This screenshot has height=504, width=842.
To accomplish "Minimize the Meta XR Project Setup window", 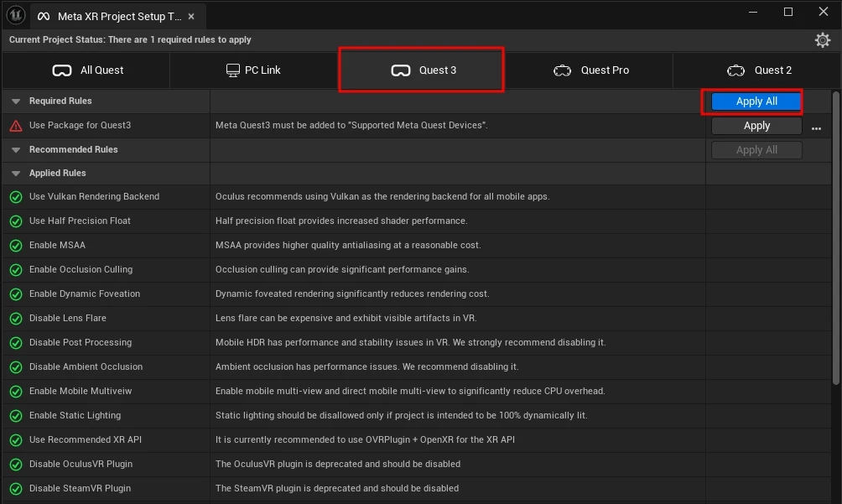I will 753,12.
